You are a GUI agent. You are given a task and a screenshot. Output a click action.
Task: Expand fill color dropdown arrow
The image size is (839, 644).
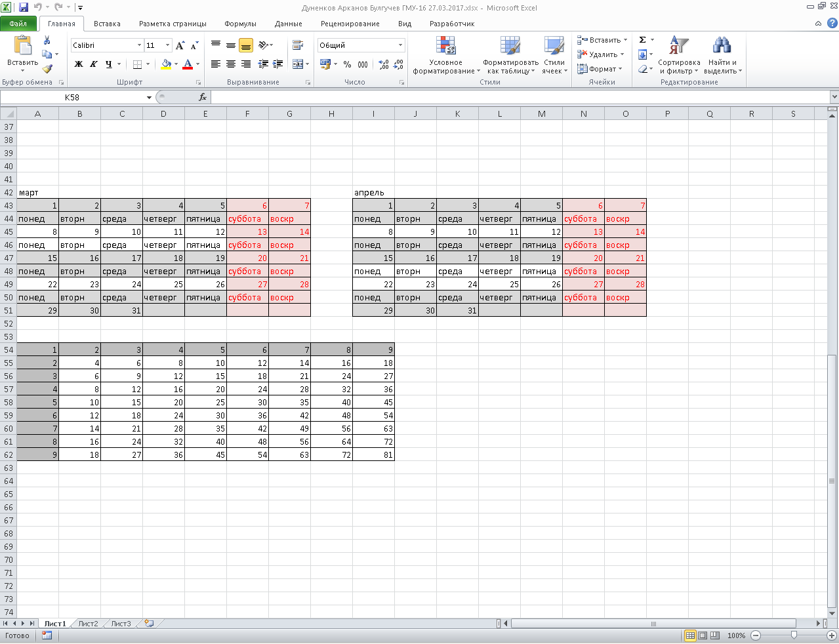pyautogui.click(x=176, y=64)
